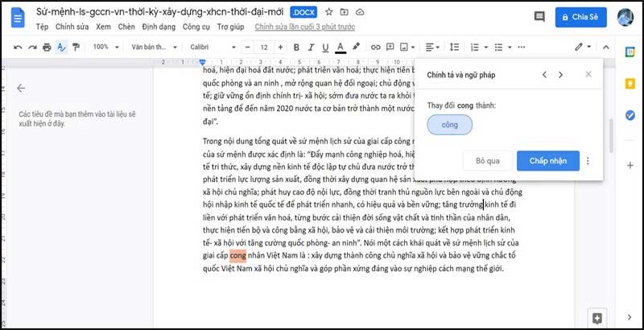
Task: Open bulleted list dropdown arrow
Action: click(x=510, y=47)
